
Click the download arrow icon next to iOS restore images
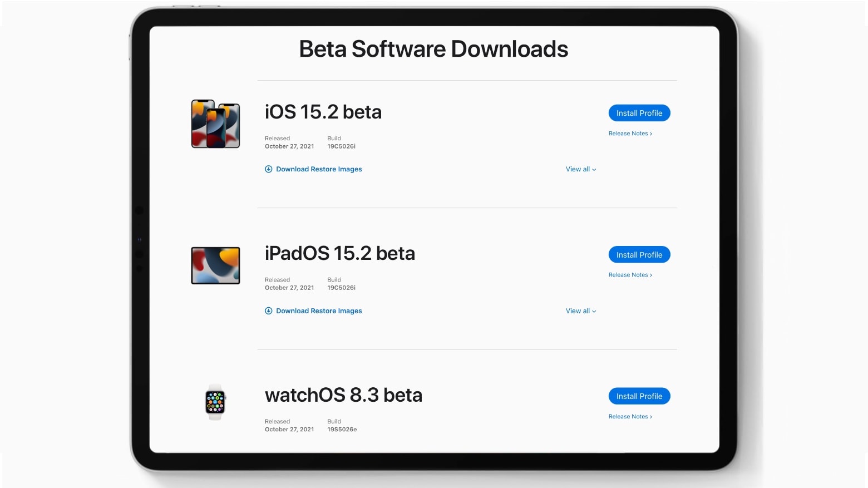(269, 169)
